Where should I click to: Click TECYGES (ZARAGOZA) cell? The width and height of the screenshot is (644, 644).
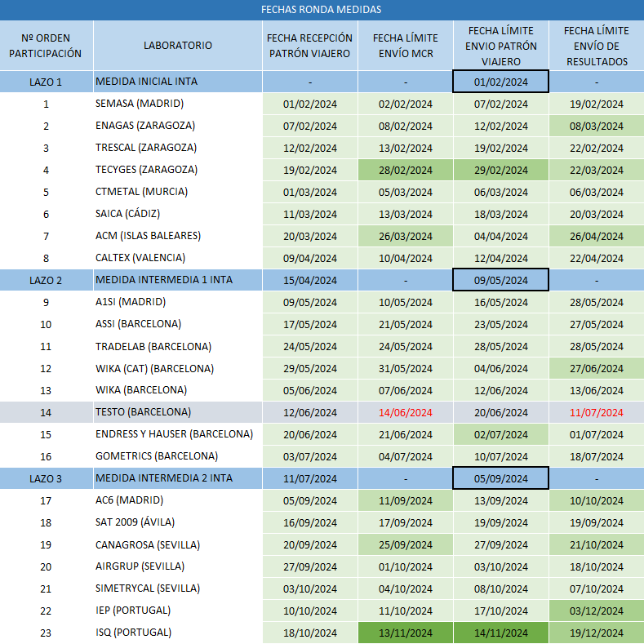[x=178, y=170]
